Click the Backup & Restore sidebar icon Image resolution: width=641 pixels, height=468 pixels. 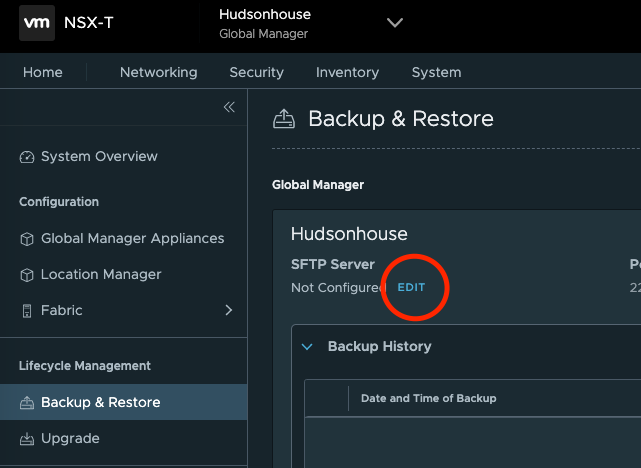point(27,403)
